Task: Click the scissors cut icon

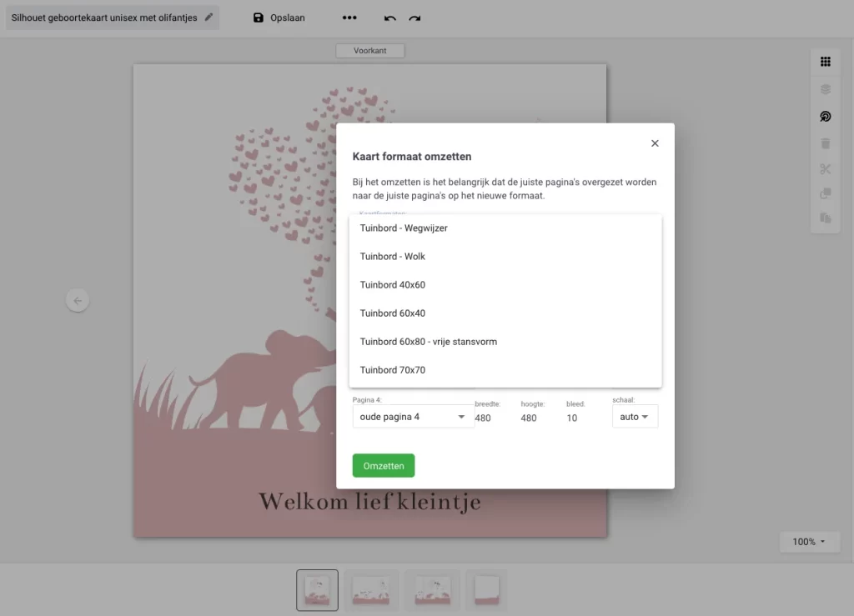Action: click(825, 169)
